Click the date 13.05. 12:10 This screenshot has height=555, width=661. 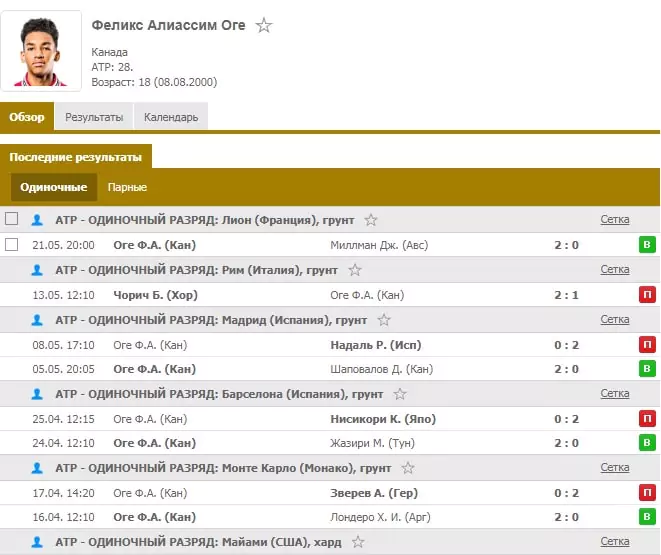point(63,295)
